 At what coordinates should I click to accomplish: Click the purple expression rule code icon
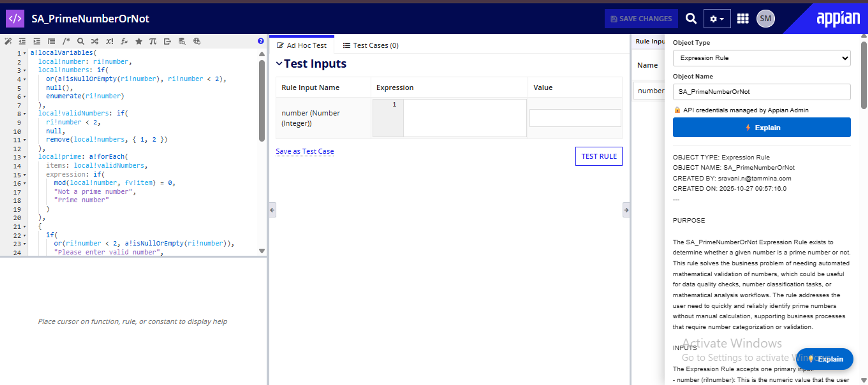pyautogui.click(x=15, y=19)
